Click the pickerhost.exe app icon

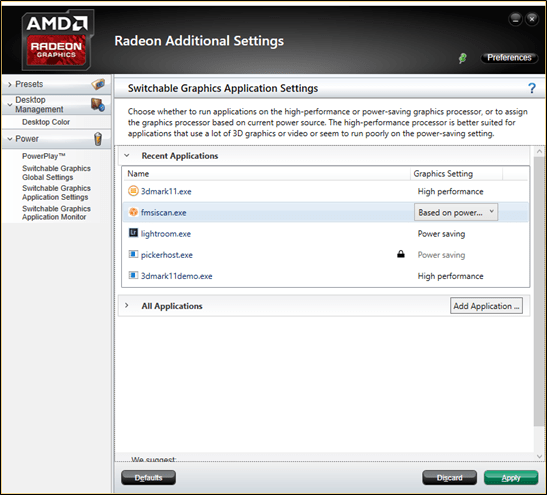coord(133,254)
